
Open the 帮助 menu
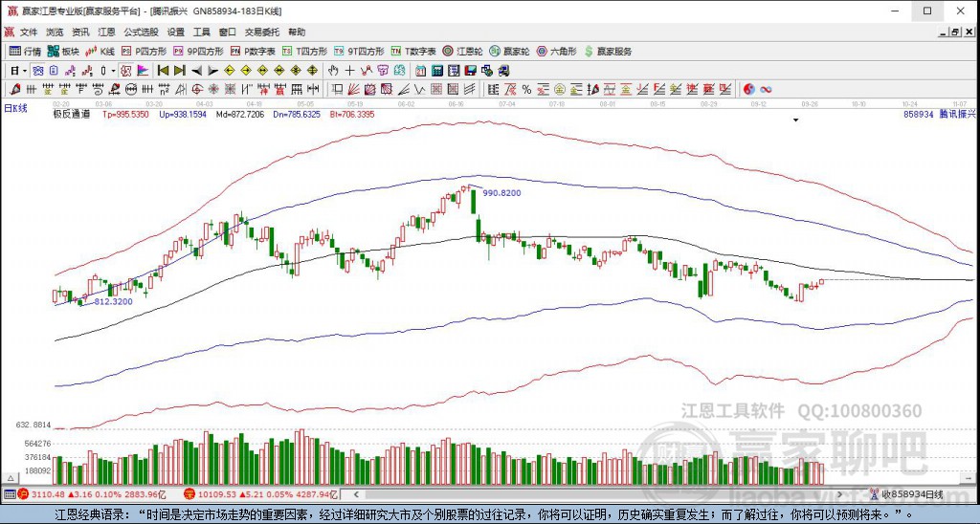pyautogui.click(x=297, y=32)
